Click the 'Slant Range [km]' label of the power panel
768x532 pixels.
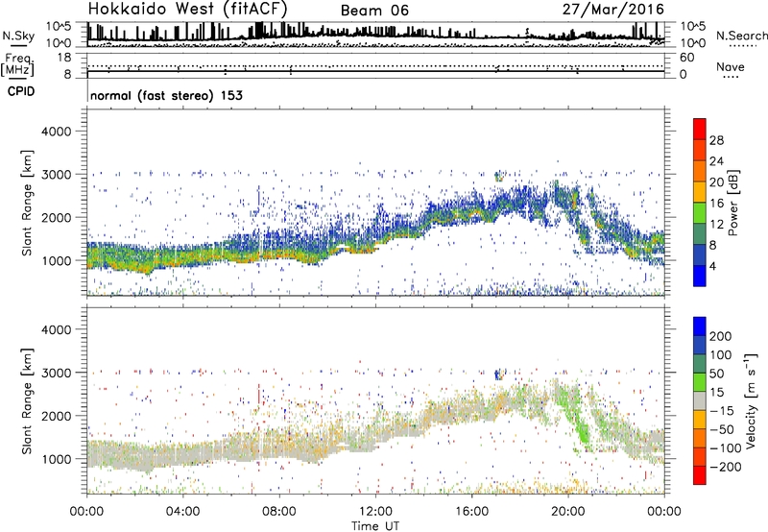point(27,204)
